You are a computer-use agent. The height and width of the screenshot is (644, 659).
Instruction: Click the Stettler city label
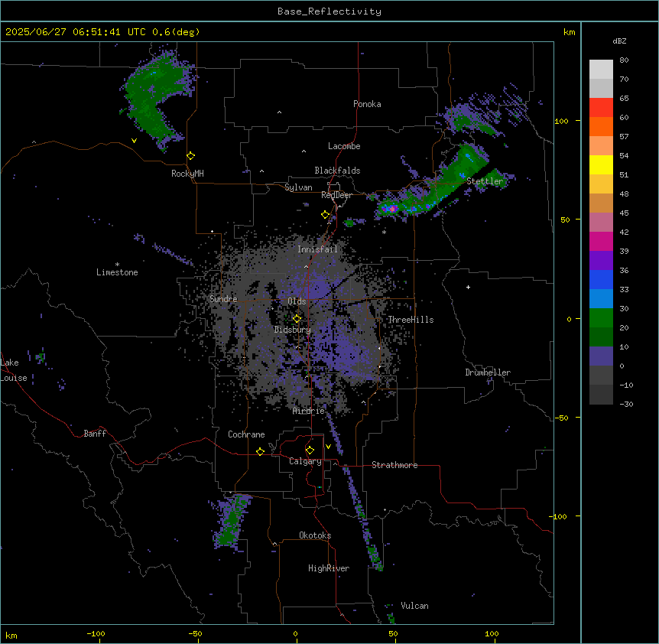[x=485, y=181]
